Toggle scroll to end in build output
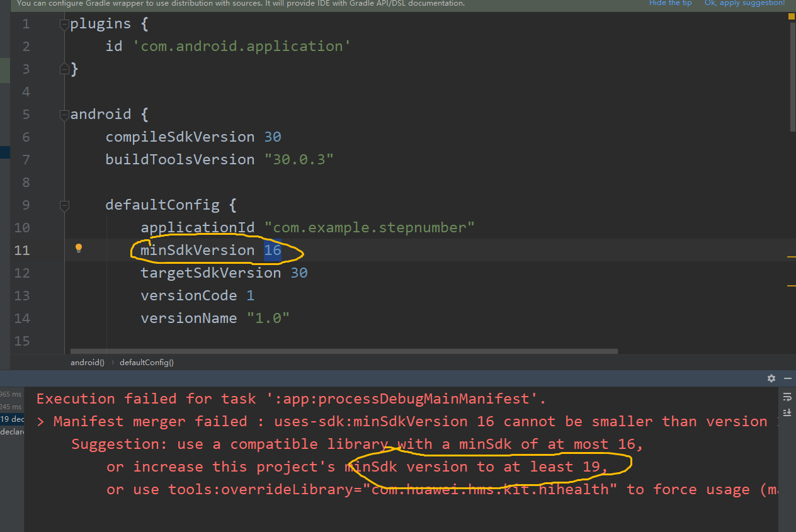 (787, 412)
